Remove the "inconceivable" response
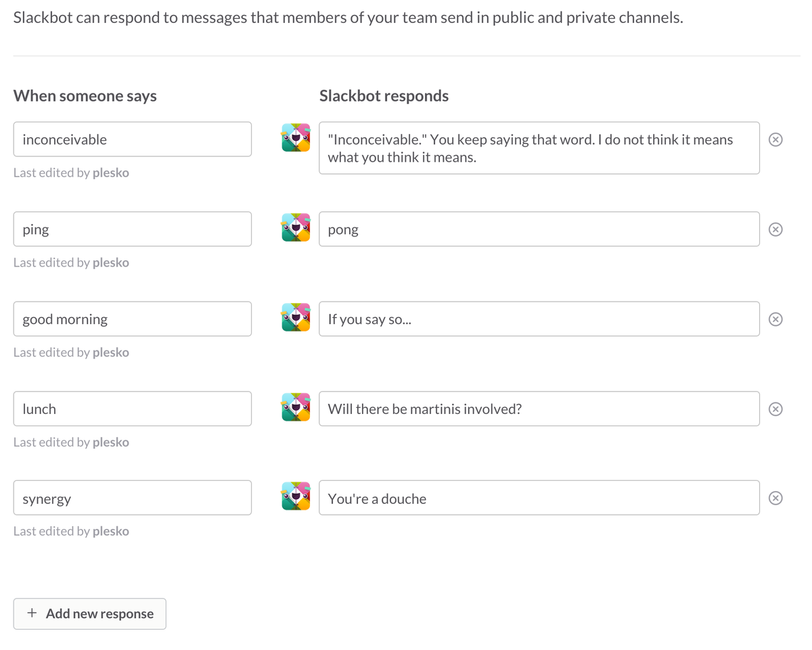The height and width of the screenshot is (650, 812). [775, 139]
